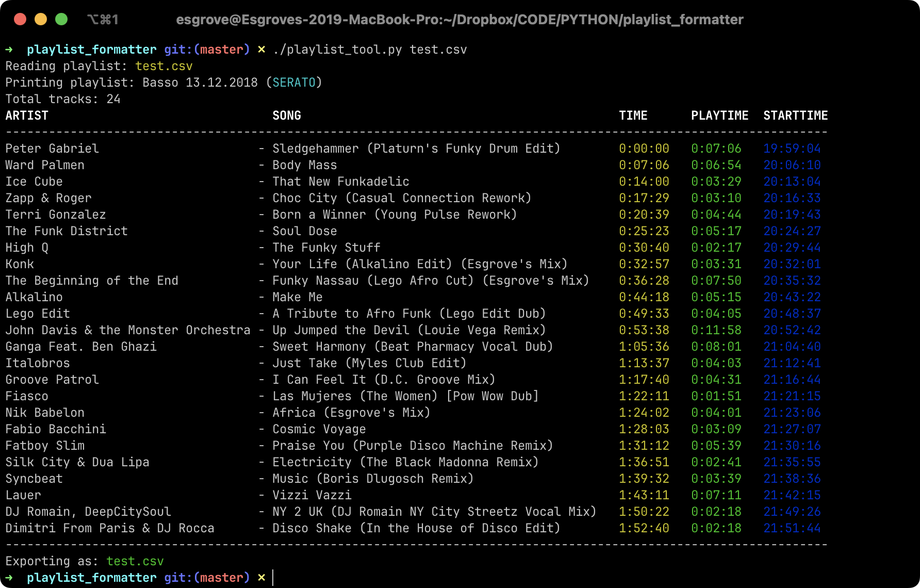
Task: Click the song I Can Feel It
Action: 319,380
